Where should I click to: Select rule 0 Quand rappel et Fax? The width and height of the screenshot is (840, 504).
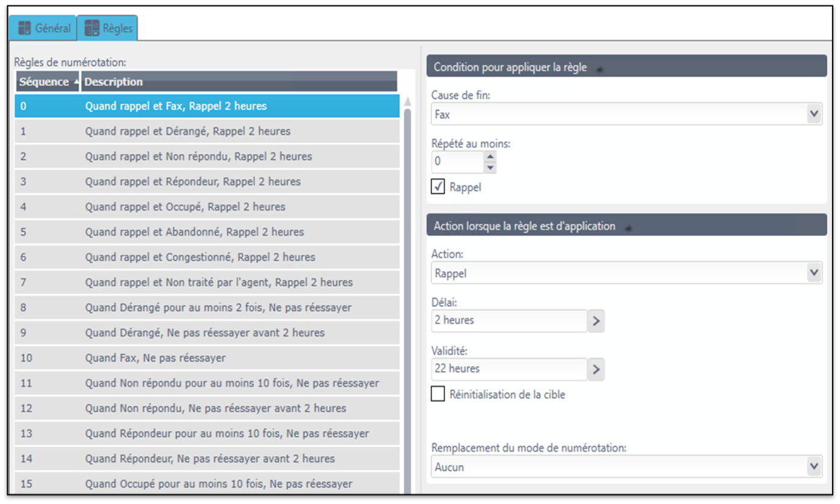click(x=207, y=106)
